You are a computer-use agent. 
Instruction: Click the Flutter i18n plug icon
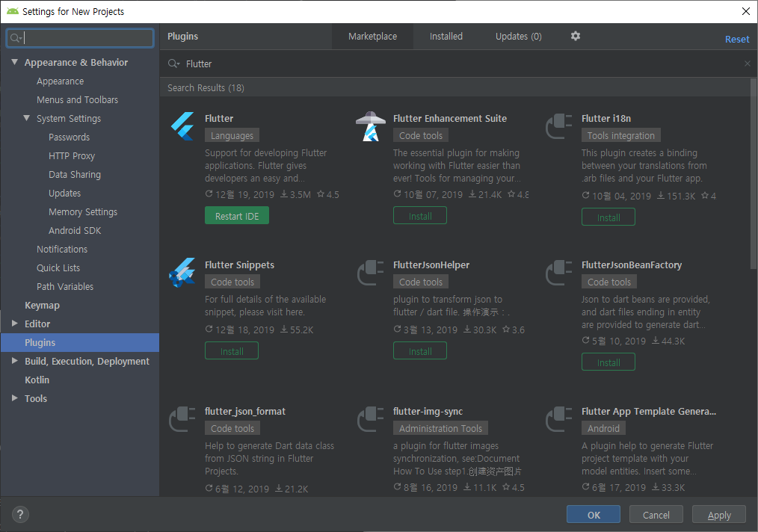click(x=559, y=126)
